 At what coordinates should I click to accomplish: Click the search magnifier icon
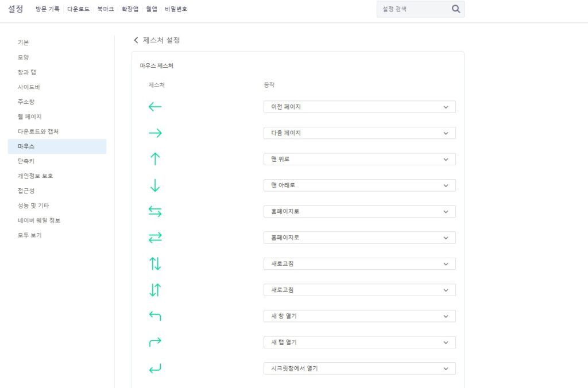455,9
